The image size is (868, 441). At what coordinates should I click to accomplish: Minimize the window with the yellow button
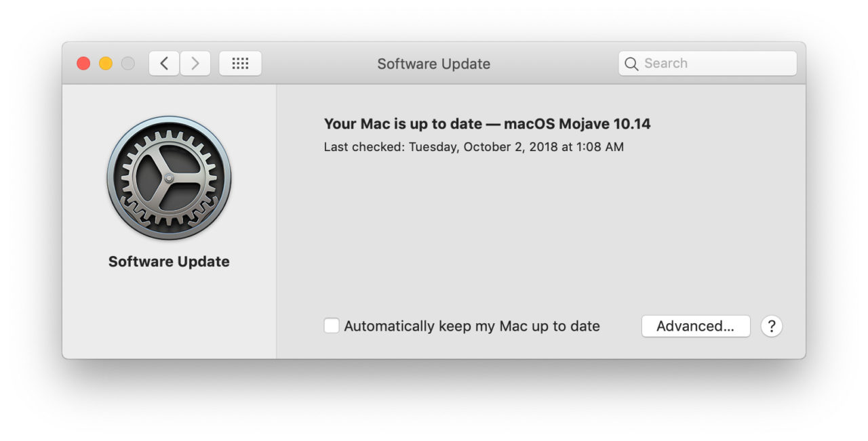[x=106, y=64]
